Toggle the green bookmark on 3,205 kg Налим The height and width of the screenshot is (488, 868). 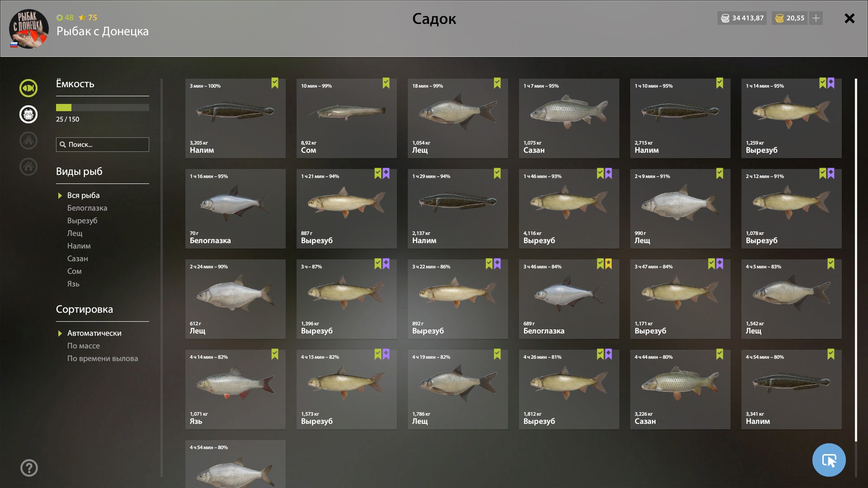[x=275, y=83]
